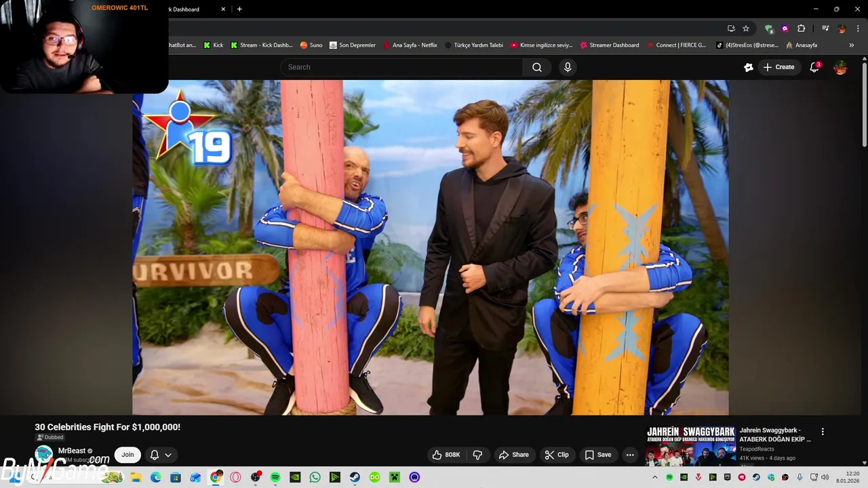Image resolution: width=868 pixels, height=488 pixels.
Task: Open Spotify from the taskbar
Action: pyautogui.click(x=275, y=477)
